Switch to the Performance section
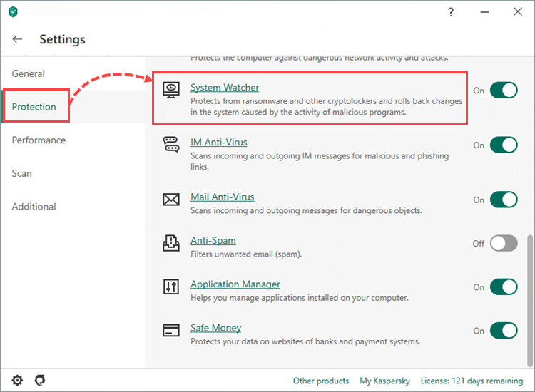Image resolution: width=535 pixels, height=392 pixels. 39,140
